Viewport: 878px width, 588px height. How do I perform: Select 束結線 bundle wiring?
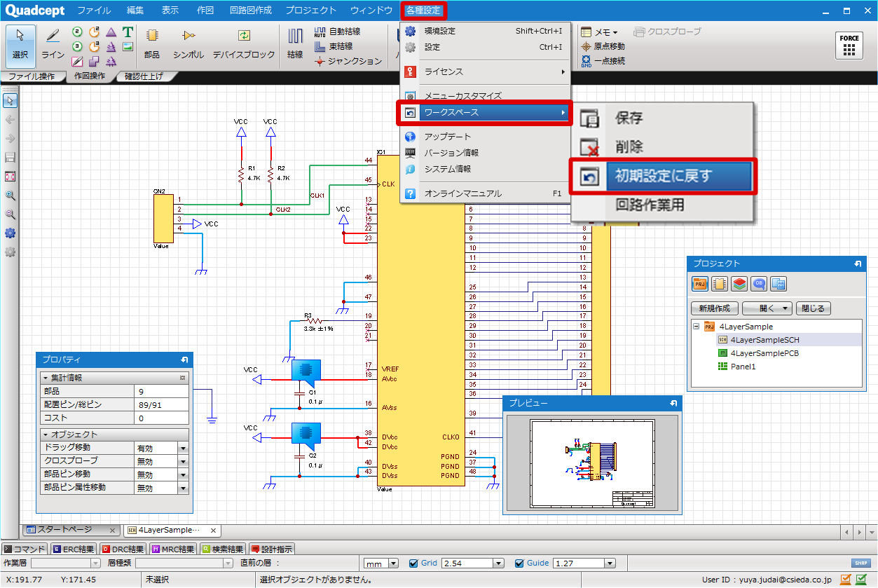[334, 46]
